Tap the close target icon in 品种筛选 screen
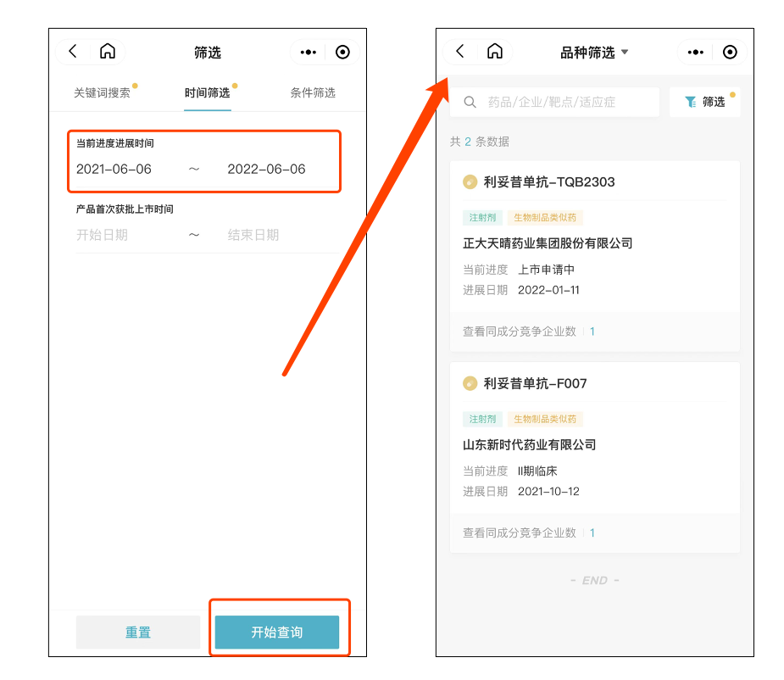 click(730, 52)
